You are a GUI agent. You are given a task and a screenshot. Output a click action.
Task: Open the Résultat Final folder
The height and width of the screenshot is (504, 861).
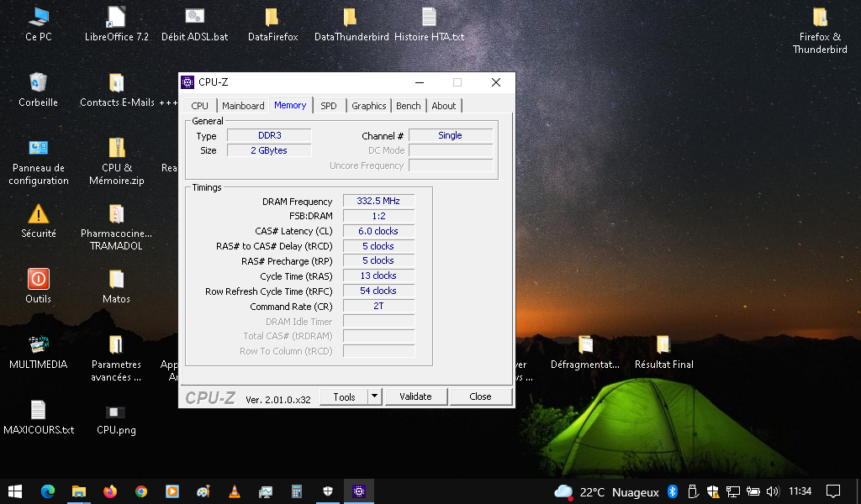click(x=663, y=345)
